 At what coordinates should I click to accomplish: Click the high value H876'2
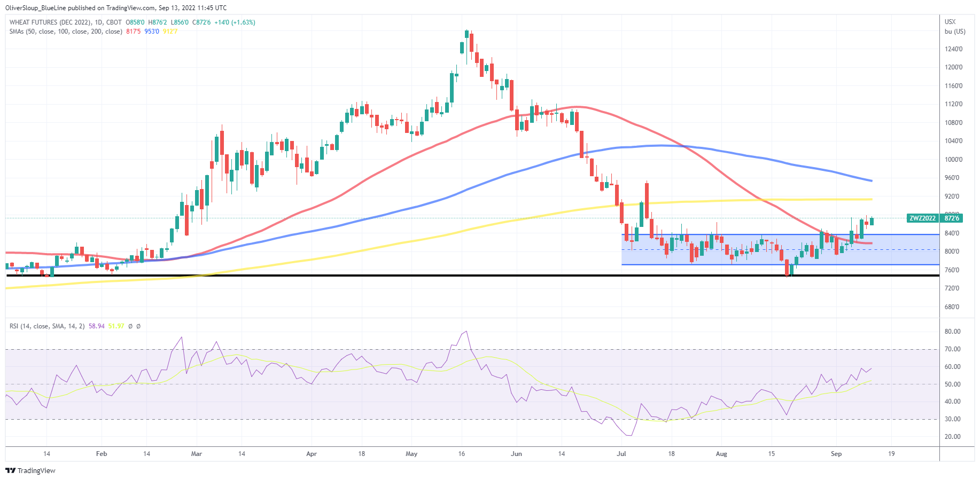tap(157, 22)
